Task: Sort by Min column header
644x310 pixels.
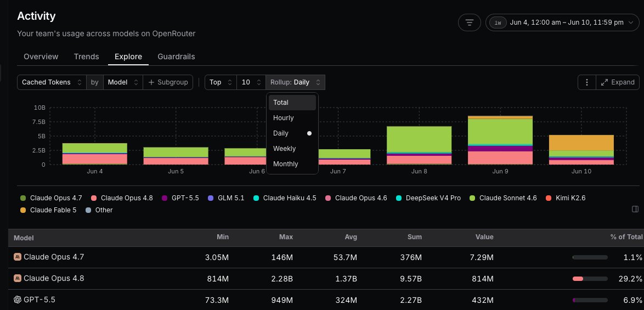Action: [x=223, y=237]
